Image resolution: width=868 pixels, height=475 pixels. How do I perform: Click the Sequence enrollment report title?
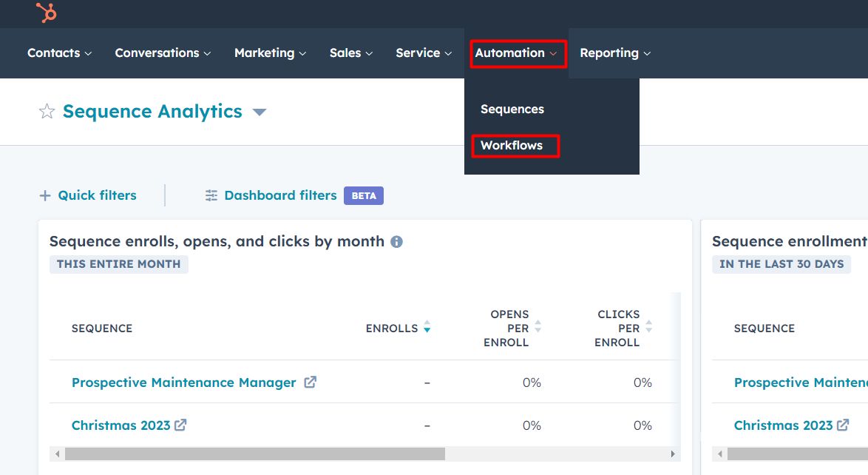pyautogui.click(x=790, y=242)
